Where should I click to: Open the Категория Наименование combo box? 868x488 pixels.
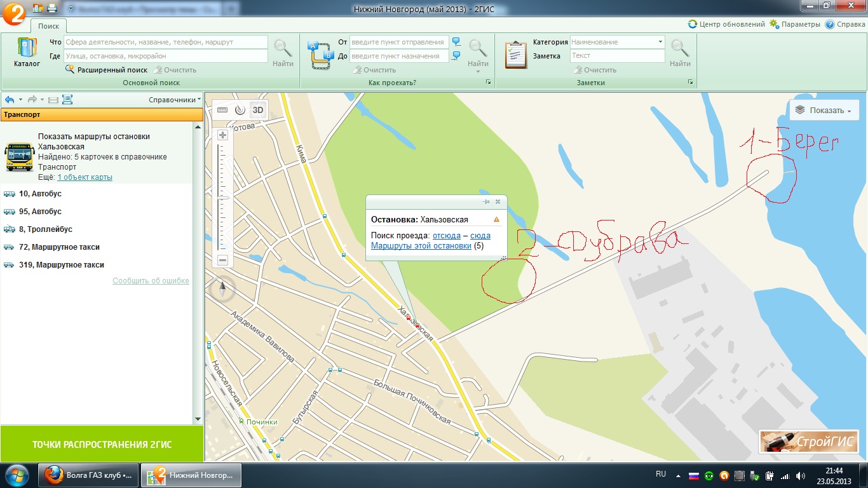[617, 42]
